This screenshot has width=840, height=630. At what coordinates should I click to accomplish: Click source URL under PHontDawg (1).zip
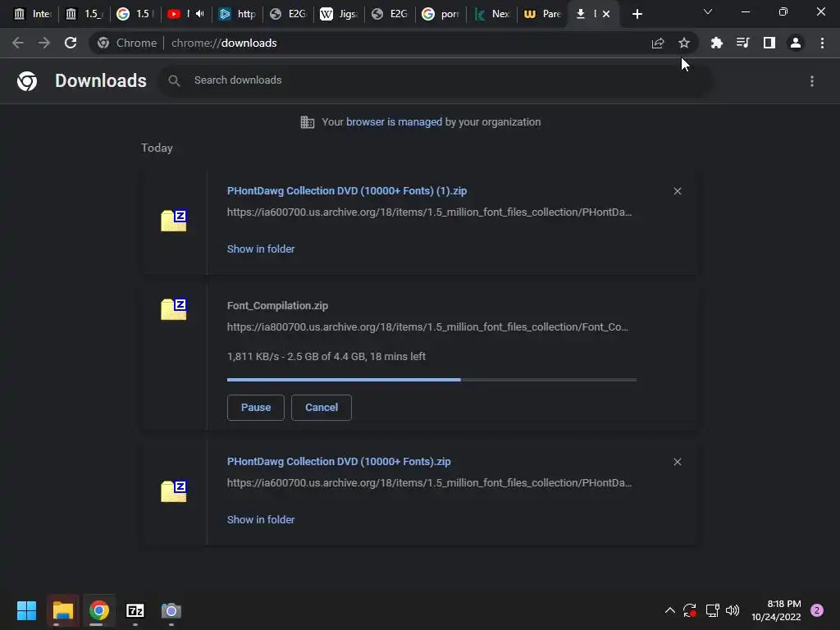coord(429,212)
